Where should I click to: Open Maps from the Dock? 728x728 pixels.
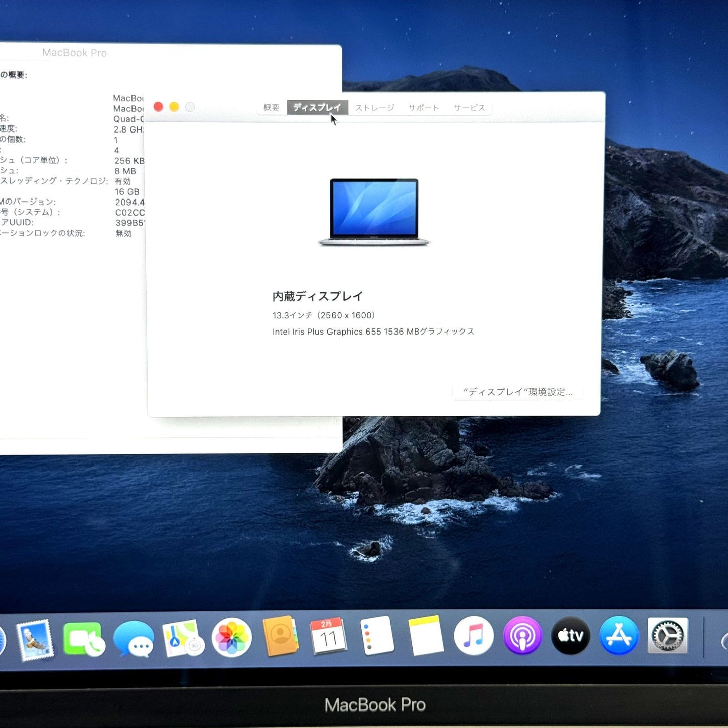[182, 638]
